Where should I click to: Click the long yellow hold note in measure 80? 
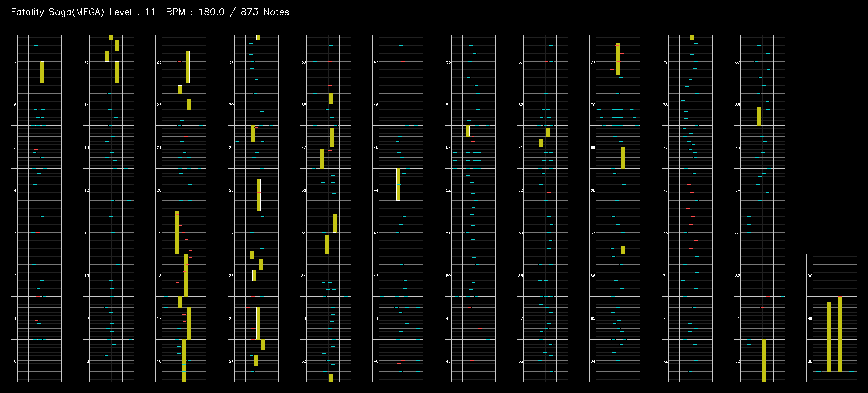point(764,361)
